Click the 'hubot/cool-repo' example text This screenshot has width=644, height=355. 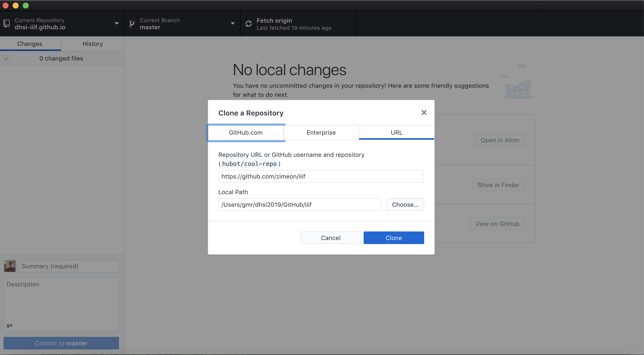coord(249,164)
